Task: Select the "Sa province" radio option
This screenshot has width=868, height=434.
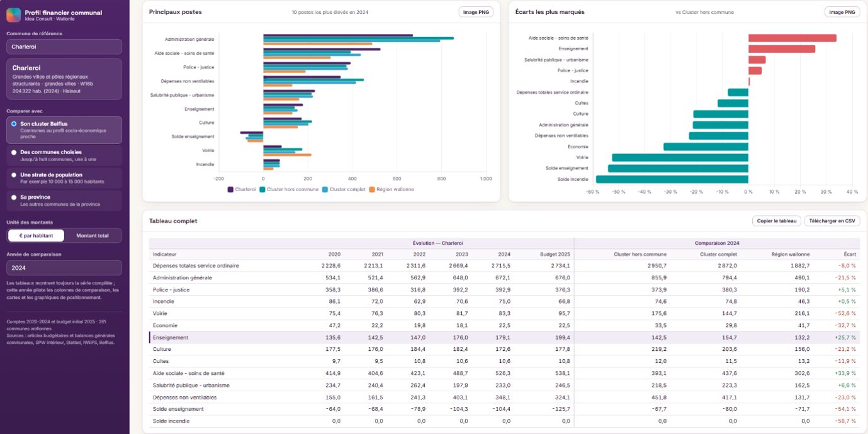Action: pos(14,197)
